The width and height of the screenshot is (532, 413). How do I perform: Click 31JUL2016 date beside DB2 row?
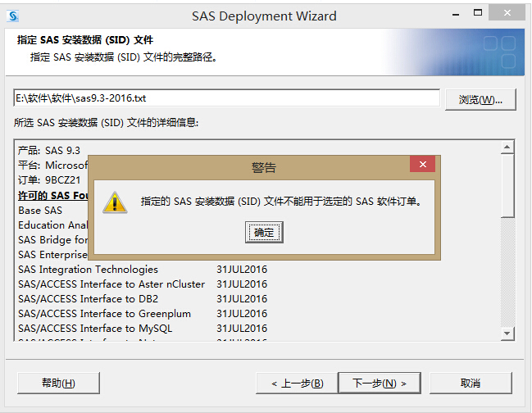tap(242, 299)
